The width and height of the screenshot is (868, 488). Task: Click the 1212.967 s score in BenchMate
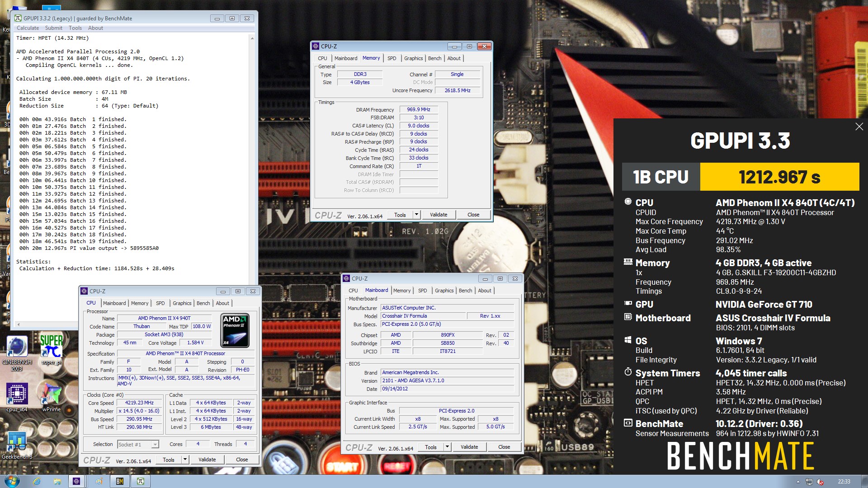click(x=779, y=177)
